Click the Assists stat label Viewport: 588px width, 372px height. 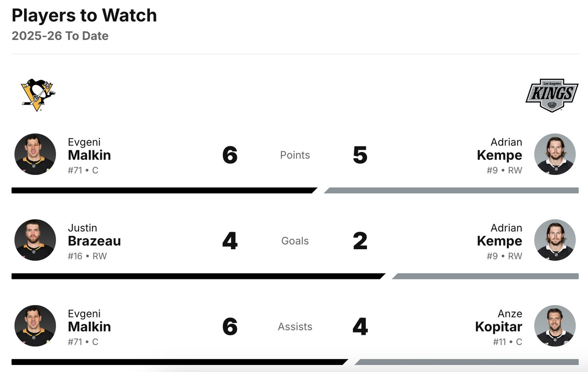point(295,327)
